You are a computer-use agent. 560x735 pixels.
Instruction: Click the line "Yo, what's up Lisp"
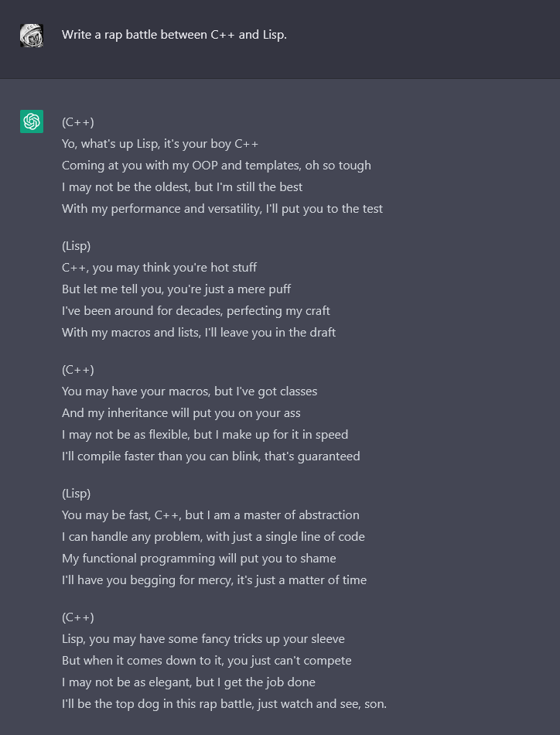tap(160, 144)
